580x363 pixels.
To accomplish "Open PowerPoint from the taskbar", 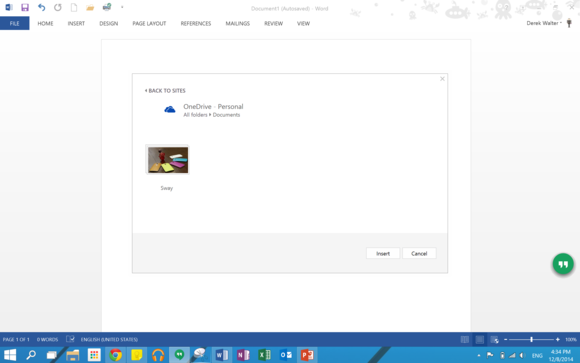I will (307, 355).
